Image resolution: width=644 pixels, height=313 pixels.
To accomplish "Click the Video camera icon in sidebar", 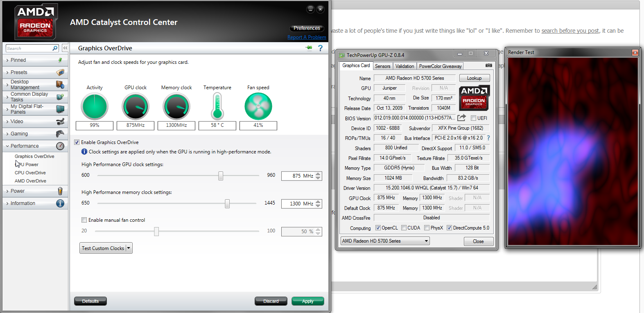I will coord(60,122).
